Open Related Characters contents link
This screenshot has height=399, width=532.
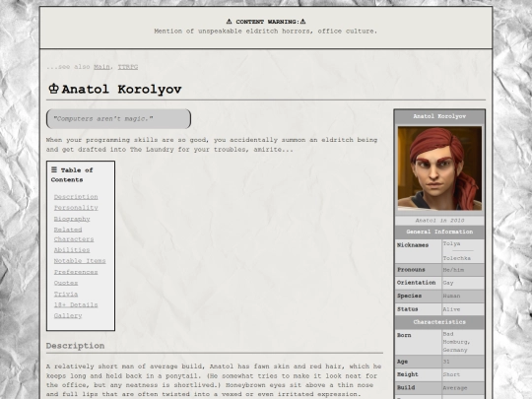(x=74, y=234)
